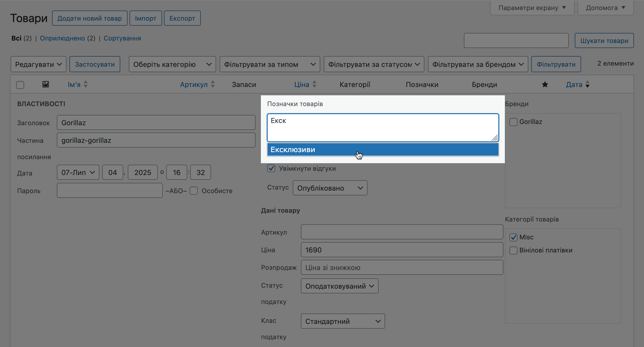644x347 pixels.
Task: Click the Фільтрувати button
Action: click(556, 64)
